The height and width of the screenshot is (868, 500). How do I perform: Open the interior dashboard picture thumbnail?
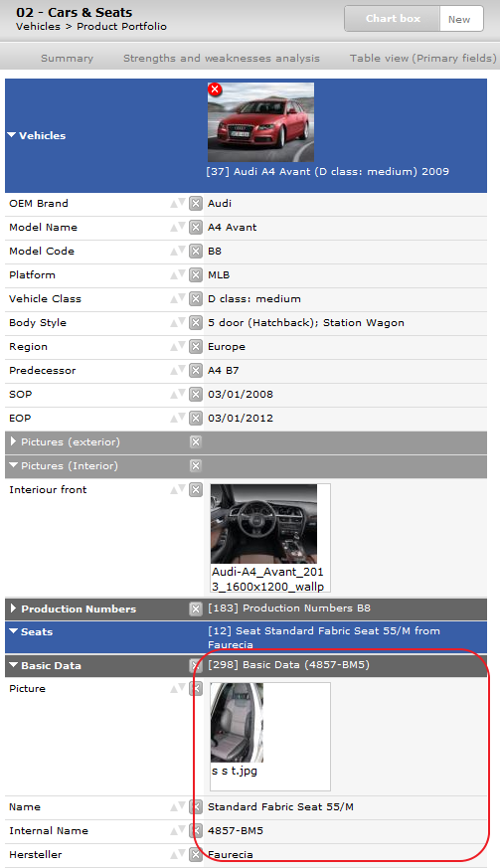click(x=263, y=524)
